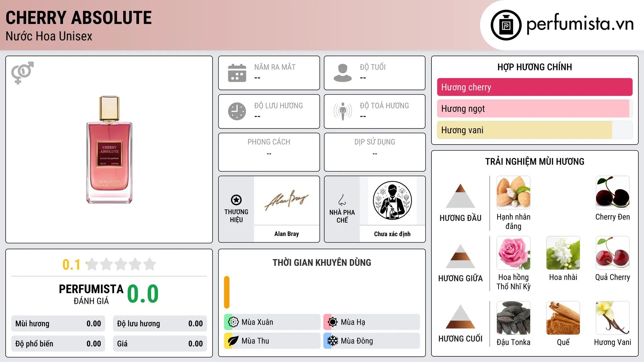The width and height of the screenshot is (644, 362).
Task: Click the 0.1 user rating value
Action: [71, 265]
